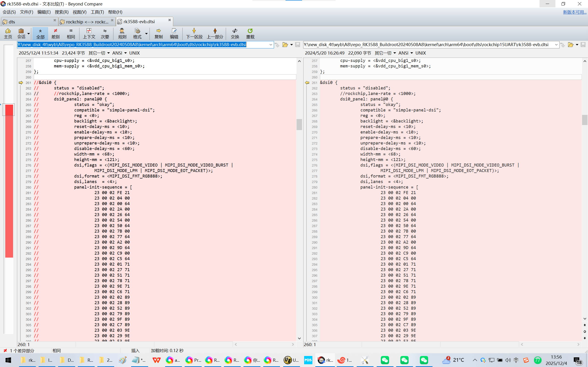Click the Reload (重载) icon
Viewport: 588px width, 367px height.
click(x=250, y=33)
